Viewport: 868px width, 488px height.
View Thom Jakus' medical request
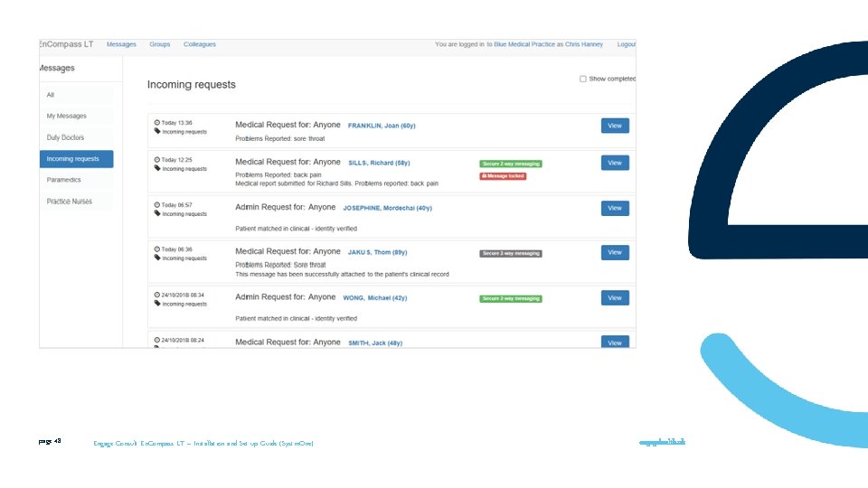click(x=615, y=252)
